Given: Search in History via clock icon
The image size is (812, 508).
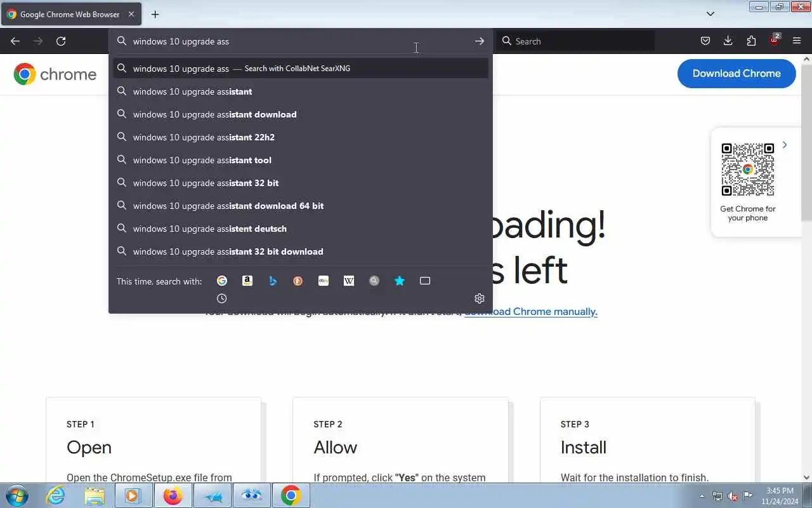Looking at the screenshot, I should (222, 298).
